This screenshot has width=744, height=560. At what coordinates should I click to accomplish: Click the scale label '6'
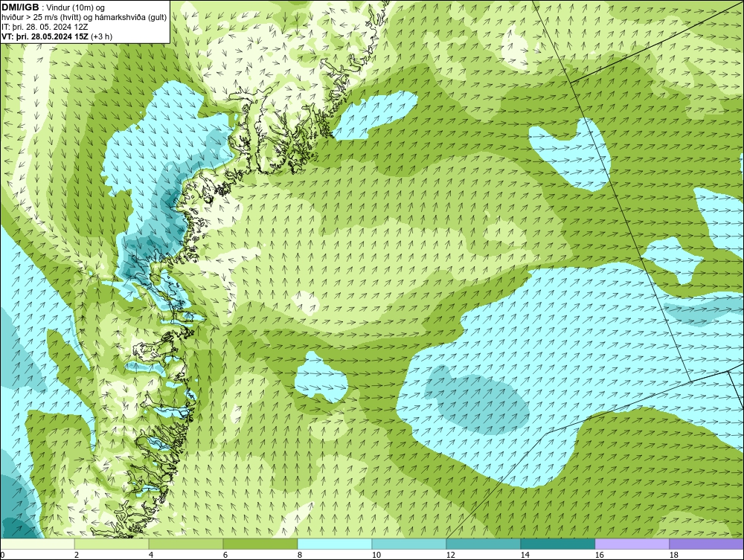pos(225,555)
